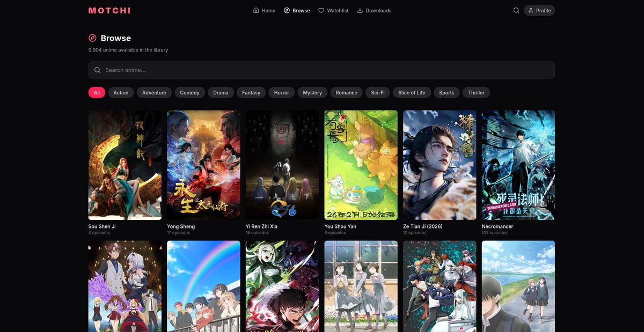Click the user icon in Profile button
This screenshot has height=332, width=644.
click(531, 10)
